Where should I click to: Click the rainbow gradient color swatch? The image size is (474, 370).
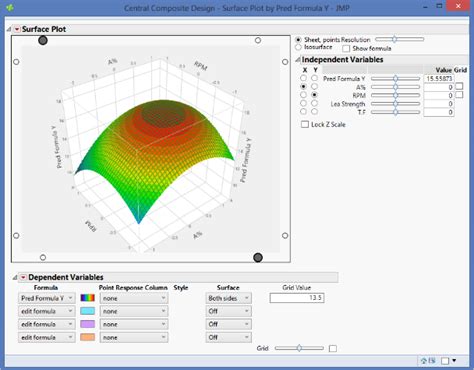(x=88, y=298)
